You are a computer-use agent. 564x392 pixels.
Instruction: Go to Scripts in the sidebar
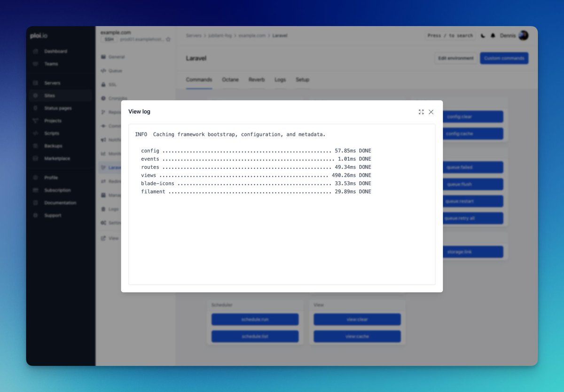coord(52,133)
